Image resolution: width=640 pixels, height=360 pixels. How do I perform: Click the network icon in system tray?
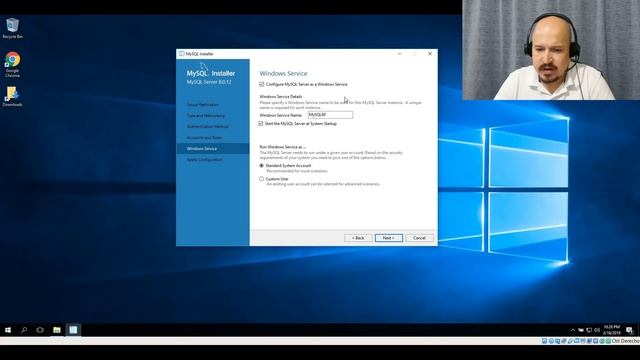589,330
